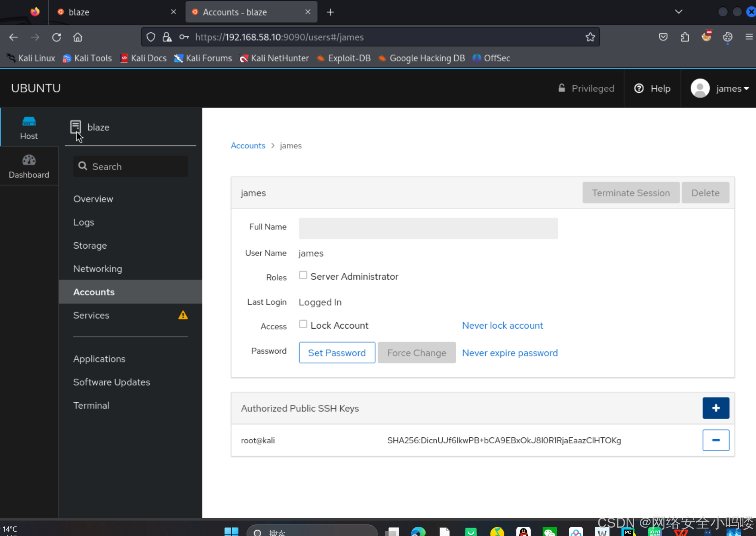The height and width of the screenshot is (536, 756).
Task: Click the Set Password button
Action: (x=337, y=353)
